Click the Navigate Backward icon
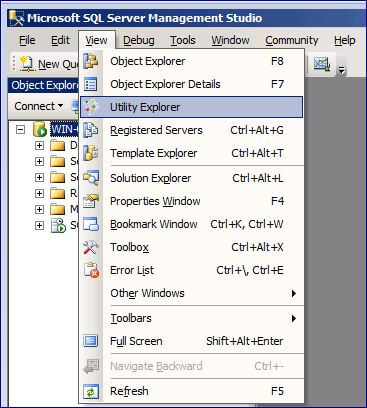The width and height of the screenshot is (367, 408). pos(91,366)
